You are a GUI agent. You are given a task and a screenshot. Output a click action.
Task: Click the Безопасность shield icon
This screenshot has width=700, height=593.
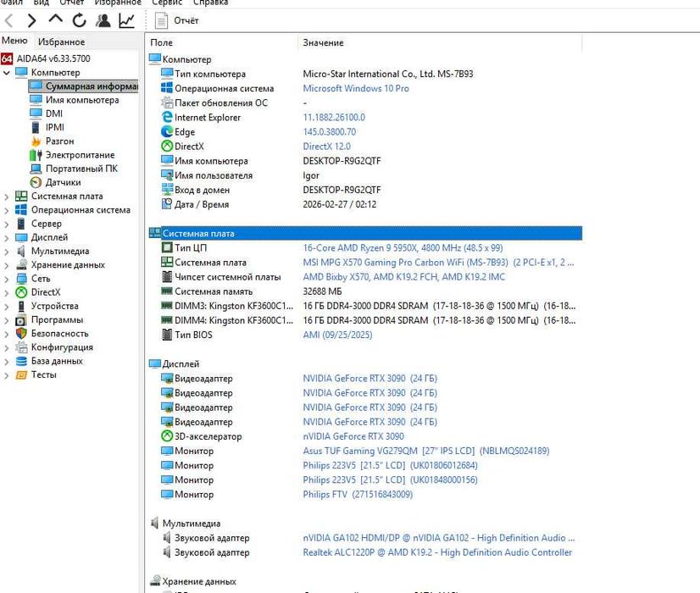21,334
